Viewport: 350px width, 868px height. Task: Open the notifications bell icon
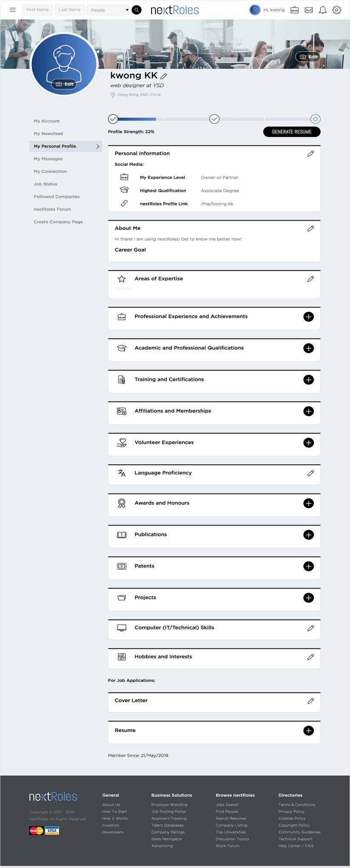tap(323, 10)
